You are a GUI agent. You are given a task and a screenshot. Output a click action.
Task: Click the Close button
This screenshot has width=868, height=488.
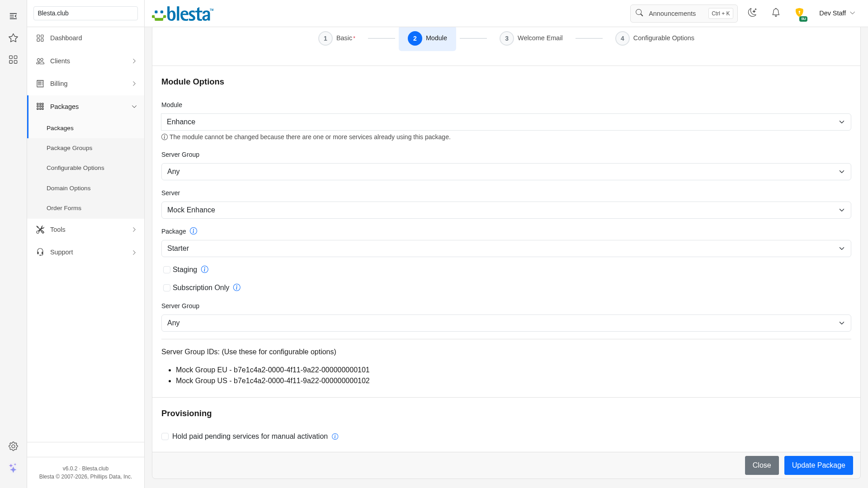762,465
